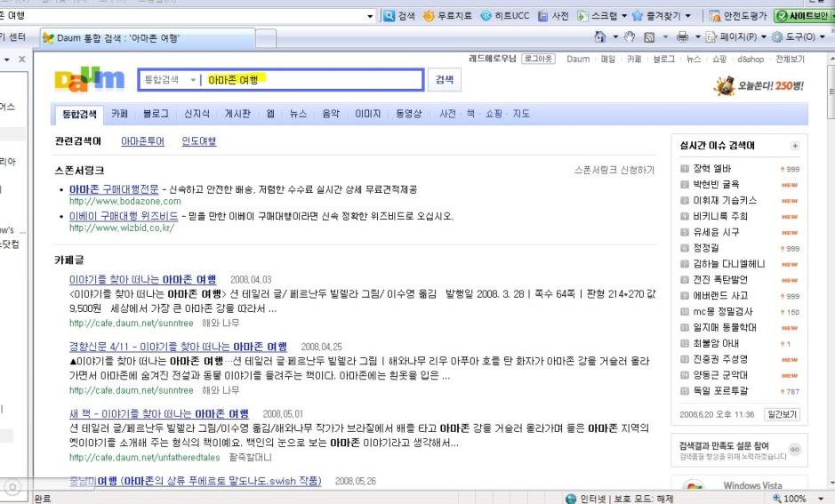Click the 오늘쏜다! 250병! banner
The height and width of the screenshot is (504, 835).
(759, 85)
